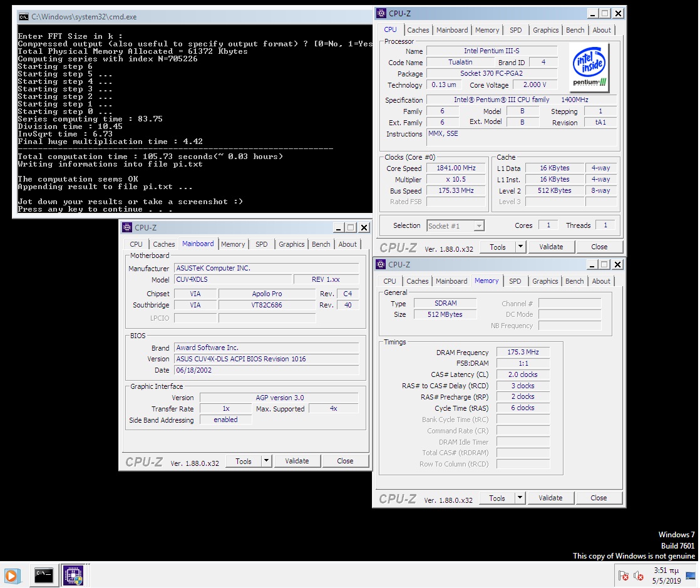700x588 pixels.
Task: Close the CPU-Z Memory window with the X
Action: click(617, 264)
